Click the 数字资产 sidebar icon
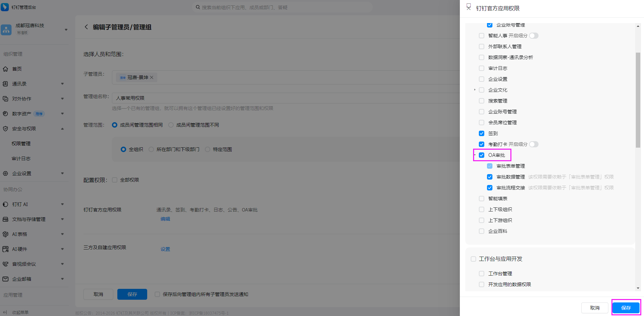Image resolution: width=644 pixels, height=316 pixels. click(x=5, y=114)
